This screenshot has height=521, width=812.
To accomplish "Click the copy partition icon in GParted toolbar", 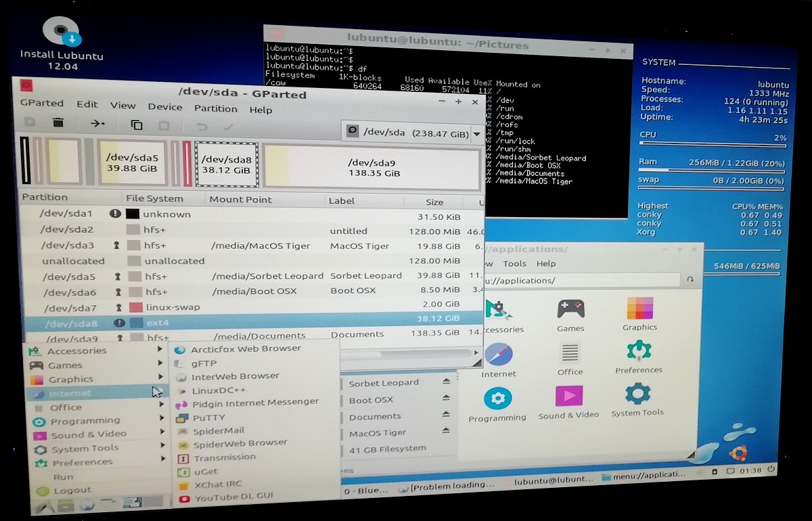I will [137, 124].
